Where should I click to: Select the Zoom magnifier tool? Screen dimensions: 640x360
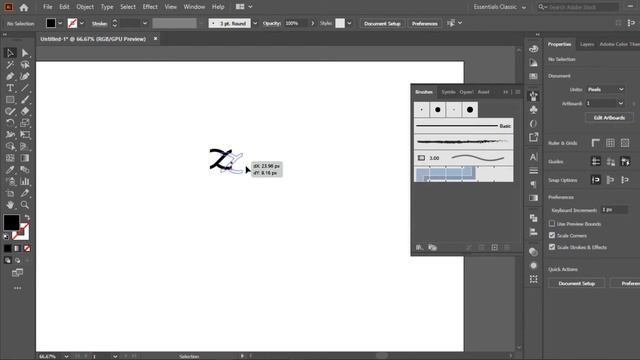(25, 204)
